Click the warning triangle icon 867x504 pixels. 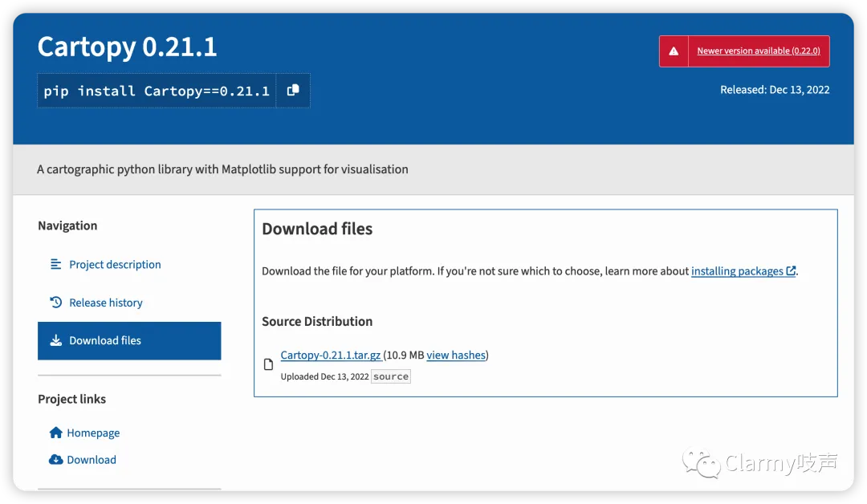point(674,51)
